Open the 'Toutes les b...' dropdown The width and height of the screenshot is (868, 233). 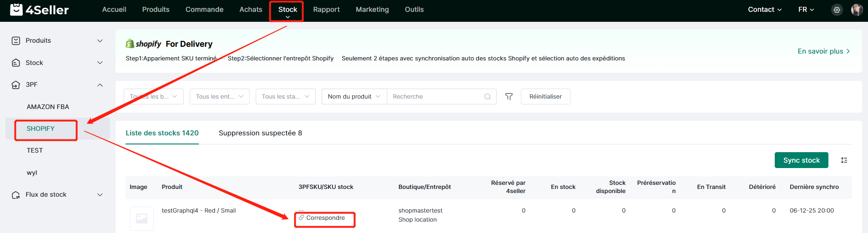(154, 97)
